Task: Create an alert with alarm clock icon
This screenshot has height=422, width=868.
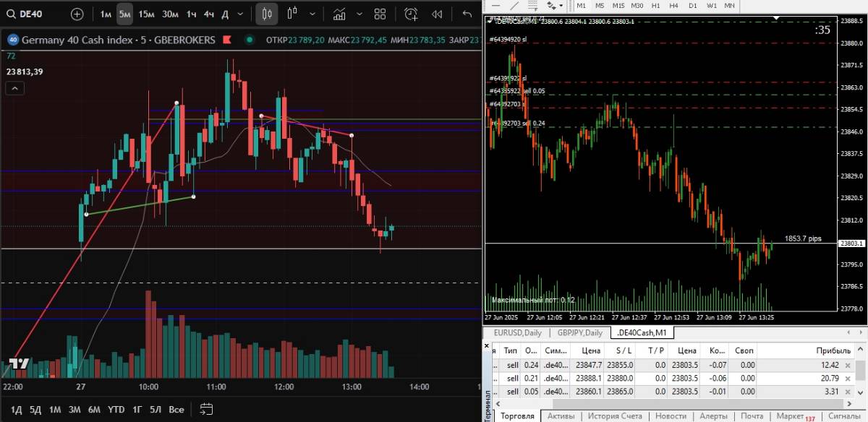Action: coord(411,14)
